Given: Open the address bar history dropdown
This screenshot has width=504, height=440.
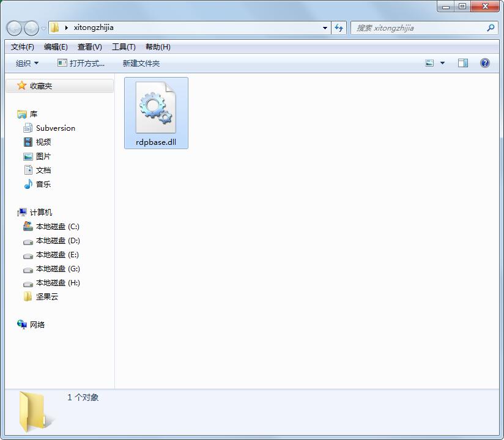Looking at the screenshot, I should (325, 28).
